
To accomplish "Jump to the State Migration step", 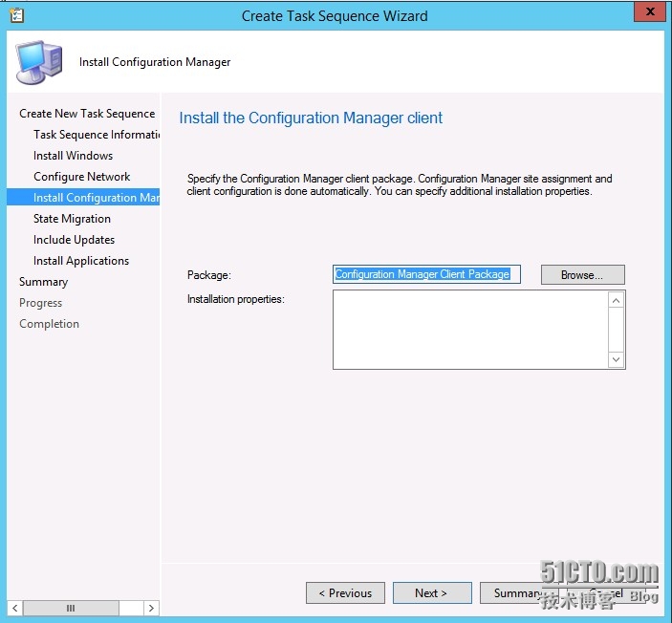I will click(72, 219).
